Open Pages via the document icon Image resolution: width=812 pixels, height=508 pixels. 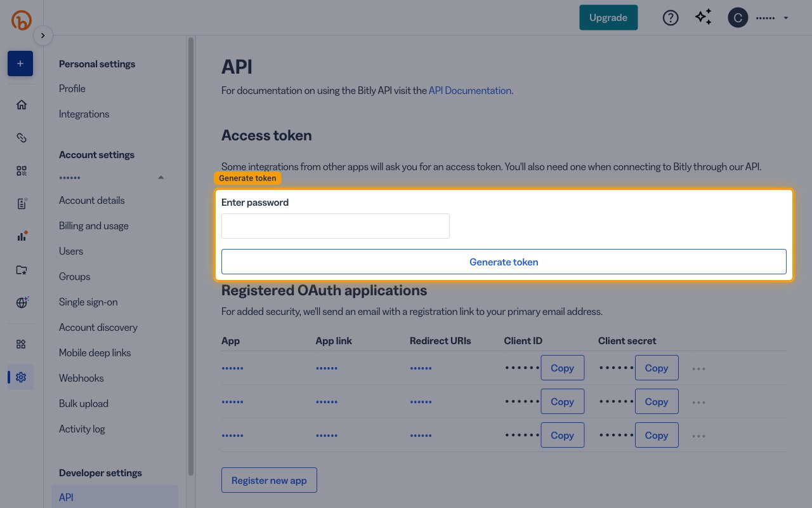tap(22, 204)
